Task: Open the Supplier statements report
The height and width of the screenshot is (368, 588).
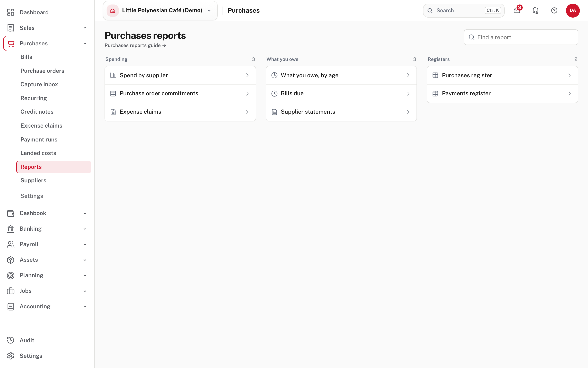Action: (x=341, y=112)
